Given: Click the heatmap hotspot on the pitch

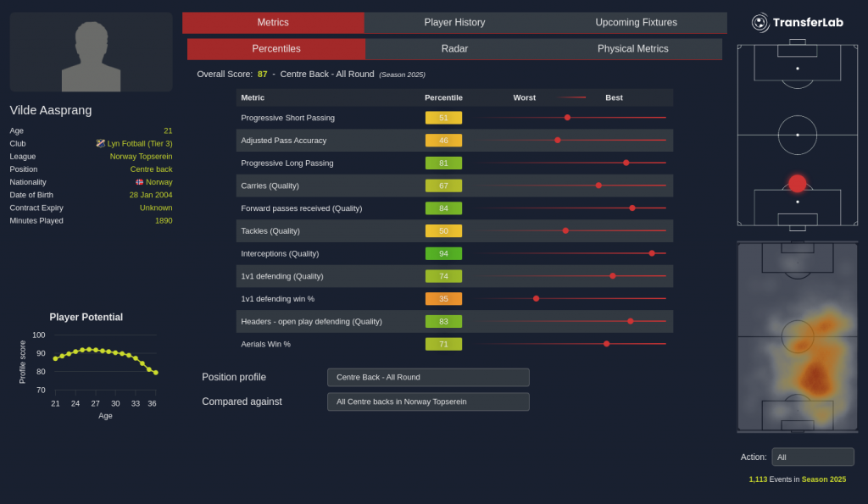Looking at the screenshot, I should (815, 374).
